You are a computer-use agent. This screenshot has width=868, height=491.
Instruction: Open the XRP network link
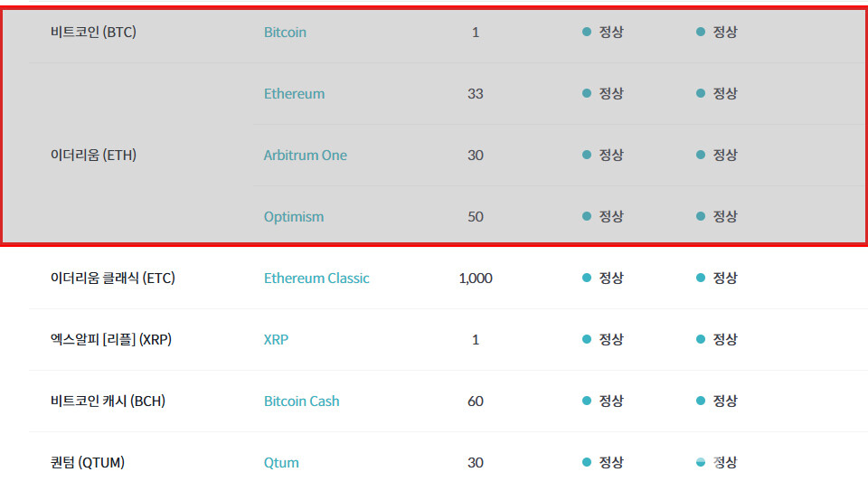(276, 340)
